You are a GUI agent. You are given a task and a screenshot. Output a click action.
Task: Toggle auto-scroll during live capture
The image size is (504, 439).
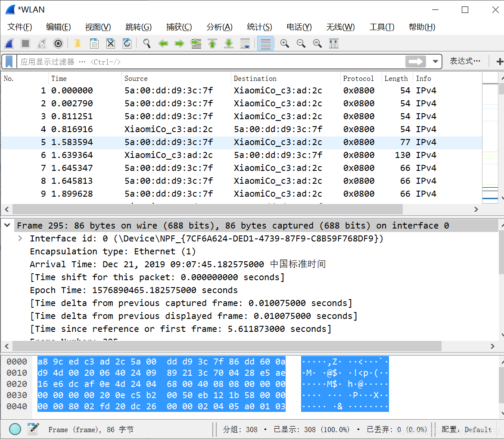245,43
